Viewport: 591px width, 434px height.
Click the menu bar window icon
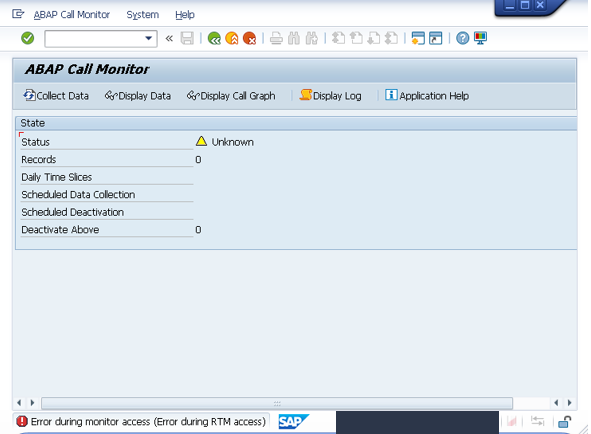(x=18, y=14)
